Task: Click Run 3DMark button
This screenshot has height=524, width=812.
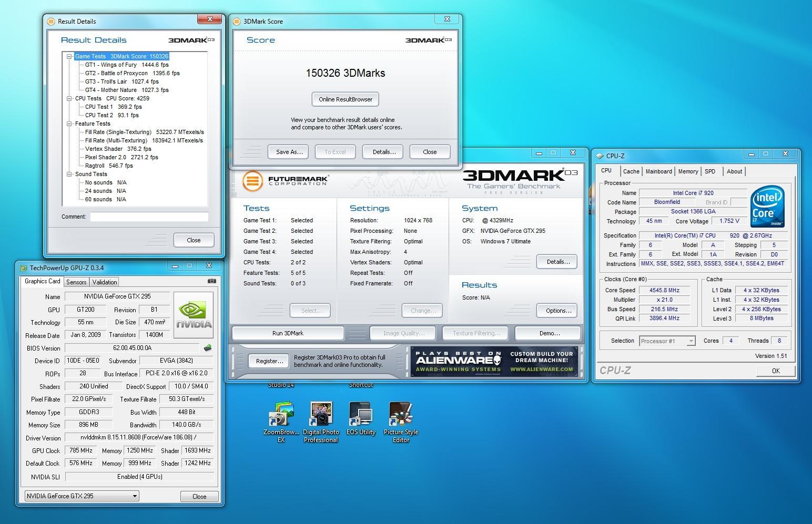Action: point(288,333)
